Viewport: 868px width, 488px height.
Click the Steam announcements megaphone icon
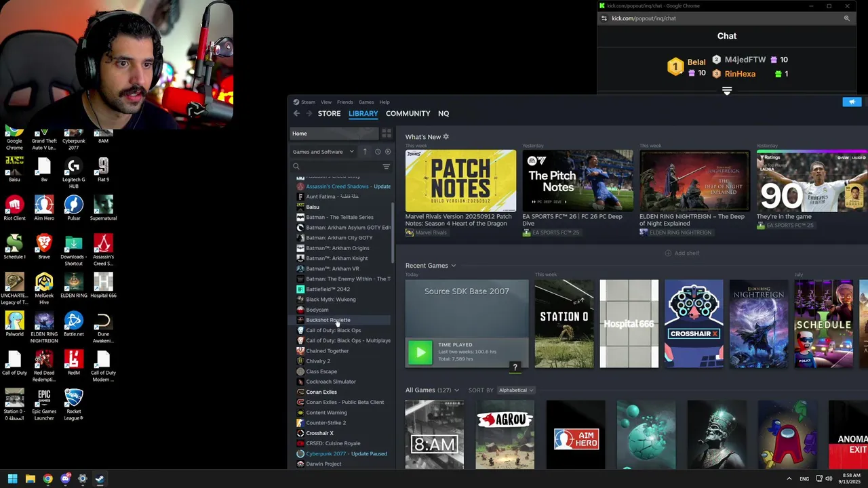[852, 102]
